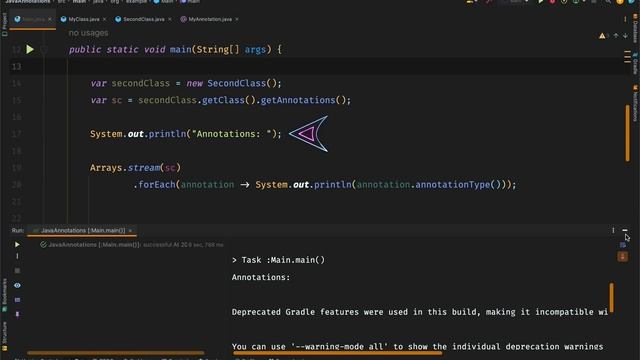This screenshot has width=640, height=360.
Task: Click the Deprecated Gradle features console line
Action: click(x=420, y=312)
